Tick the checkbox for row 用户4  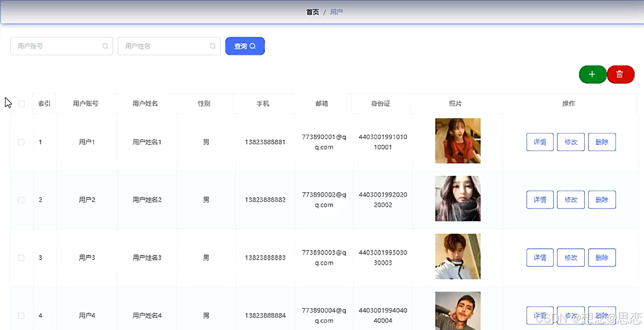(x=21, y=315)
